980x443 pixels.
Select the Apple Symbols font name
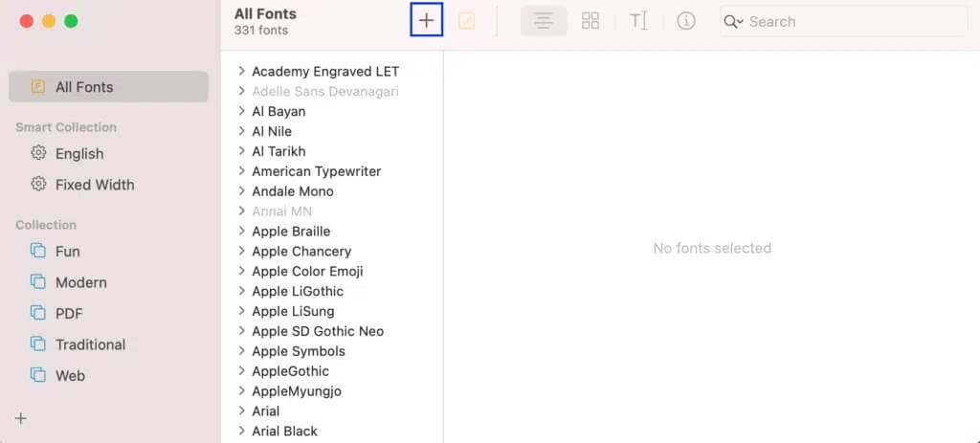click(299, 351)
